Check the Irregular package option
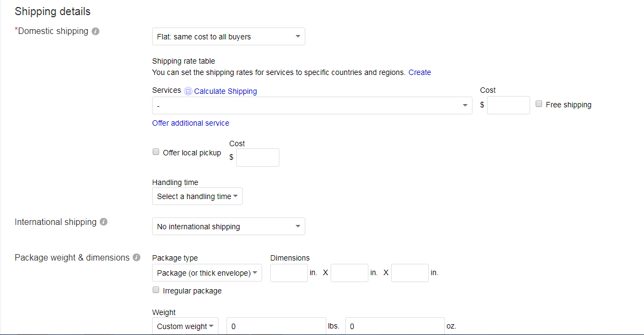 point(156,290)
